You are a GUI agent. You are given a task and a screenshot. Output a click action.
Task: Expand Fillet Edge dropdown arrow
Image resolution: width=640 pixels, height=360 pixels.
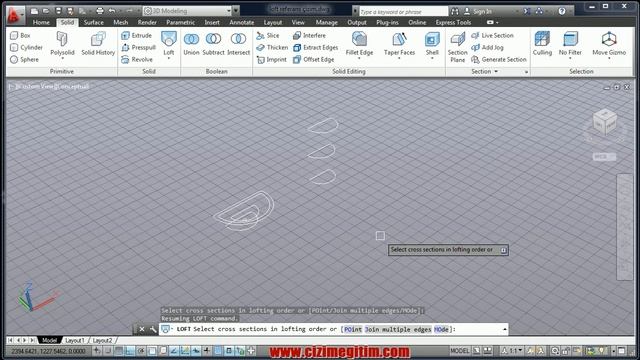tap(359, 58)
